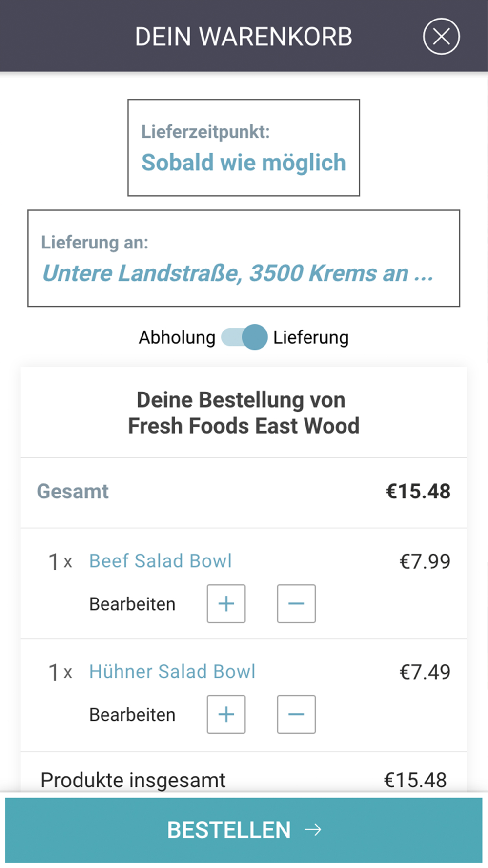Click the arrow icon on Bestellen button
The height and width of the screenshot is (868, 488).
click(x=313, y=830)
